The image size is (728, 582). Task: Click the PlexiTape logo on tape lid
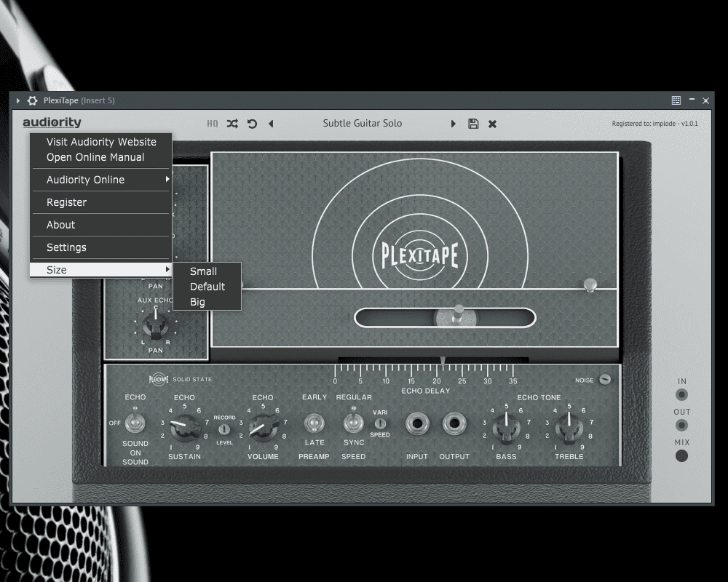pyautogui.click(x=420, y=255)
